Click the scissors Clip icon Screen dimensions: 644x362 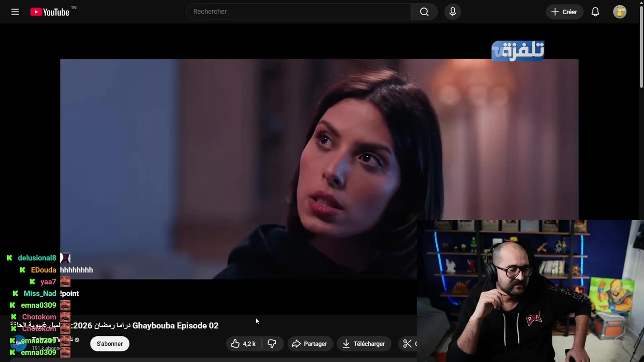[x=408, y=344]
